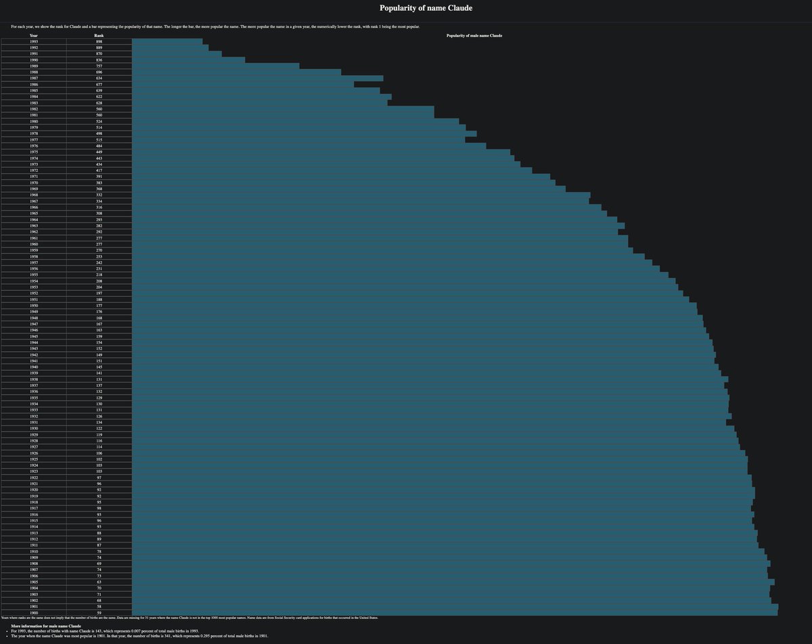812x644 pixels.
Task: Select the year cell '1924'
Action: 34,465
